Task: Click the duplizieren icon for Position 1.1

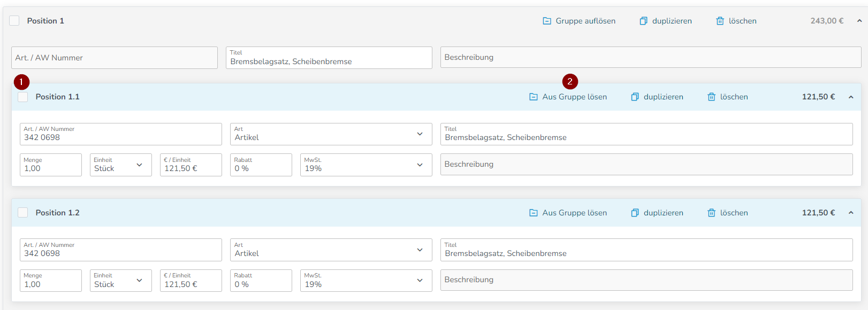Action: (x=635, y=97)
